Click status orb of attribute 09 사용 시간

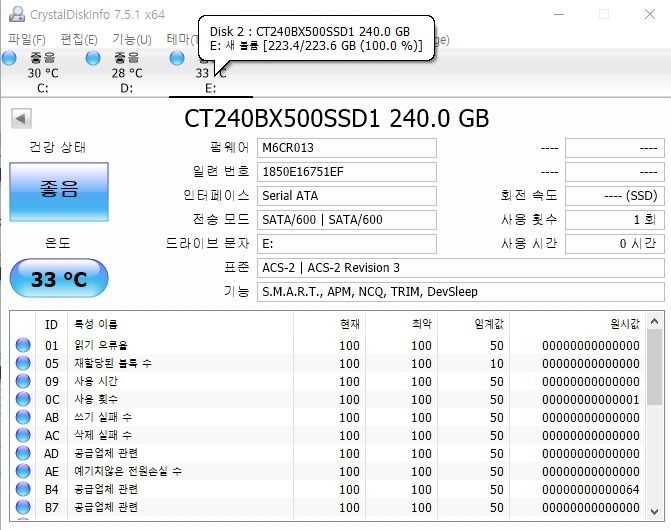(x=23, y=381)
